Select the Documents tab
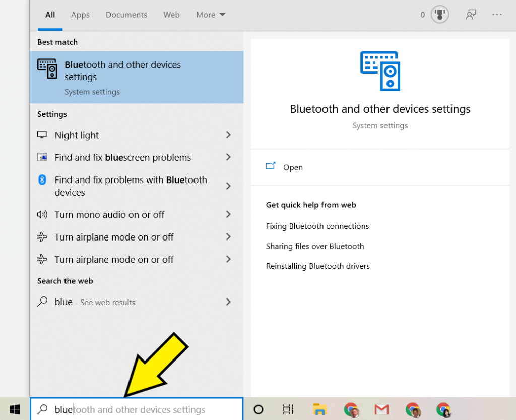 (126, 15)
